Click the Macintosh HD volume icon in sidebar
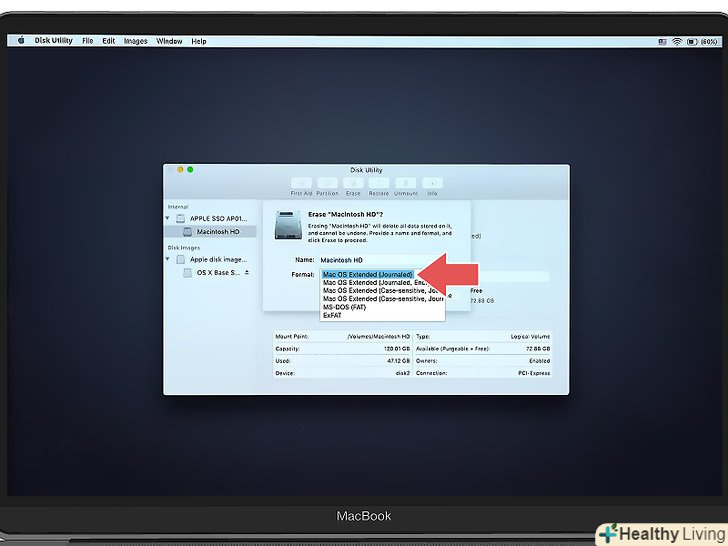The image size is (728, 546). click(x=188, y=231)
